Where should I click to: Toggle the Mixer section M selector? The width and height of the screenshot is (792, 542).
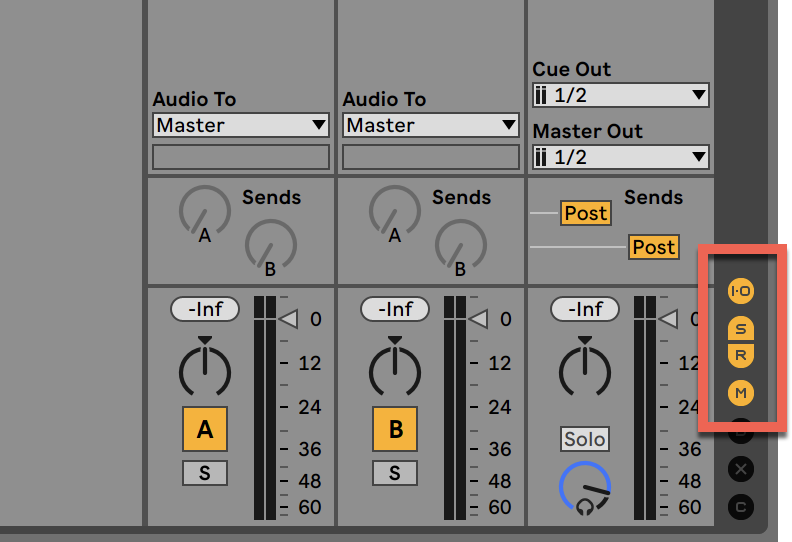click(x=741, y=392)
